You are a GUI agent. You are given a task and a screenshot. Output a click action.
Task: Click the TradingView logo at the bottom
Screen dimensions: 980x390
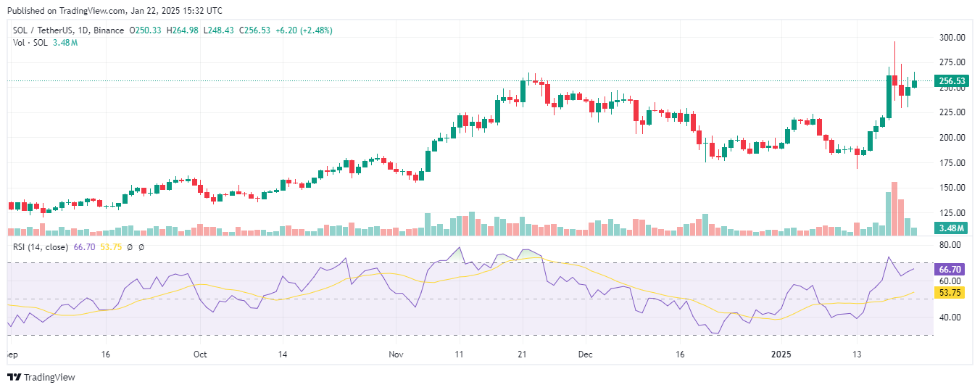[x=41, y=377]
